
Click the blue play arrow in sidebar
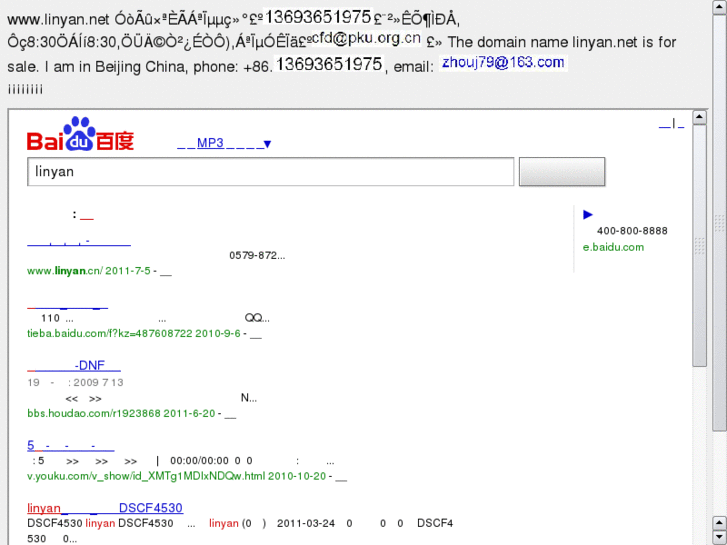click(x=587, y=214)
